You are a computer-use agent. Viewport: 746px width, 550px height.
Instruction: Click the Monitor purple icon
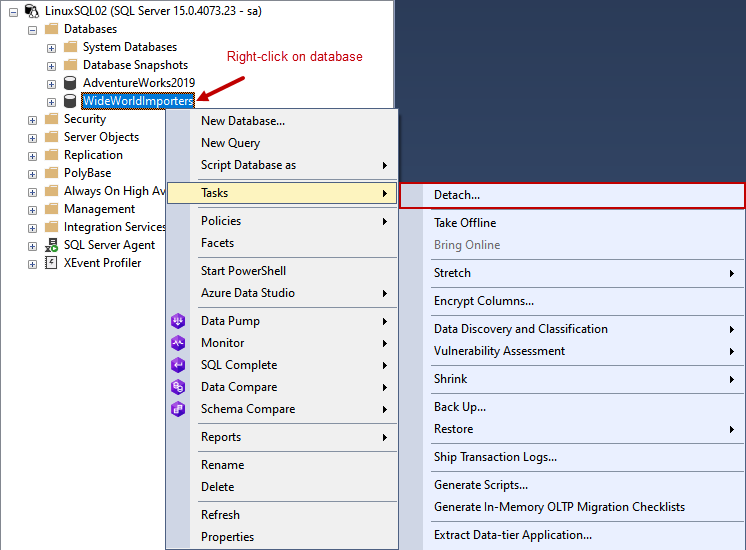178,343
